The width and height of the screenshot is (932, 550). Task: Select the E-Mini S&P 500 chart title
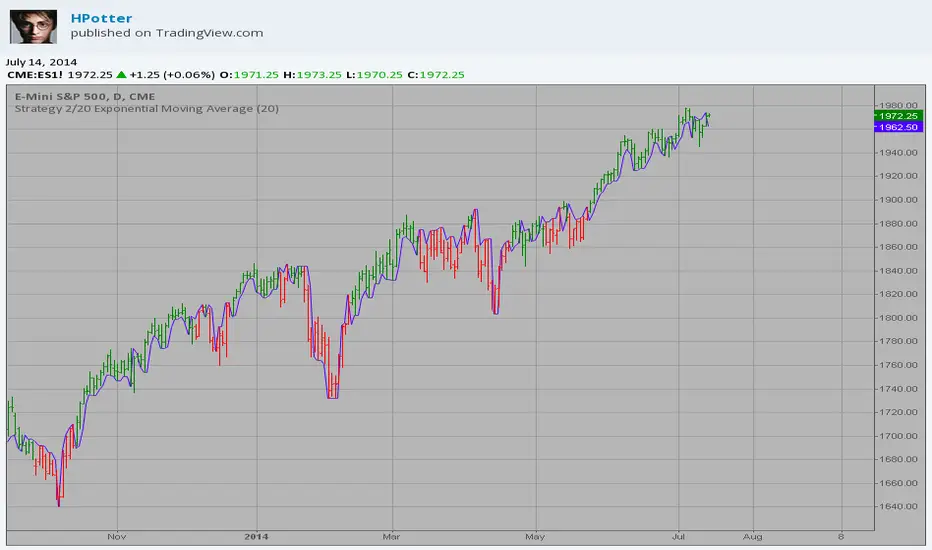85,96
